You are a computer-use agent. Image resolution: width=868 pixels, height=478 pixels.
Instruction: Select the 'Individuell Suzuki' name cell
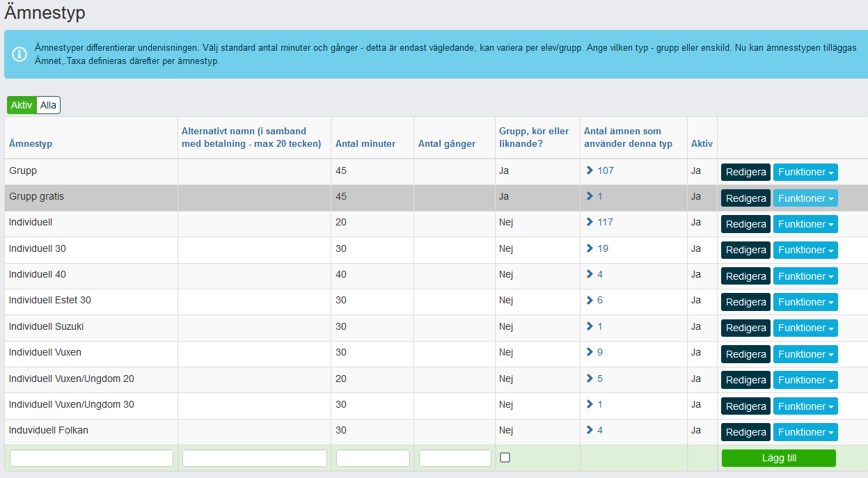91,328
